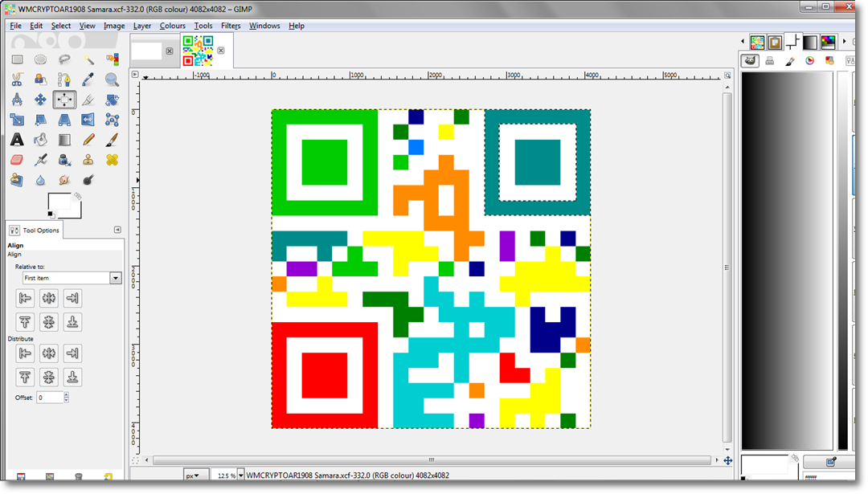Open the File menu
Image resolution: width=868 pixels, height=494 pixels.
pyautogui.click(x=15, y=26)
